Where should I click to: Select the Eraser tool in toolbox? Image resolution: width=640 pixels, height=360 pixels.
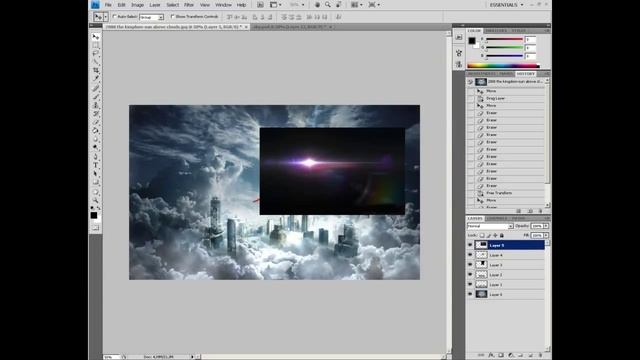tap(96, 122)
